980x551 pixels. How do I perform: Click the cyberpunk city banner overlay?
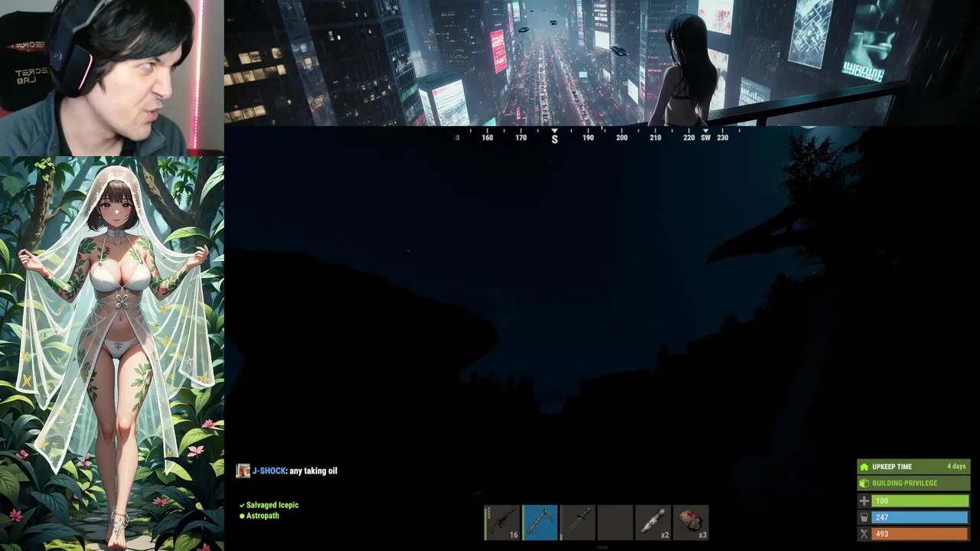[x=602, y=63]
